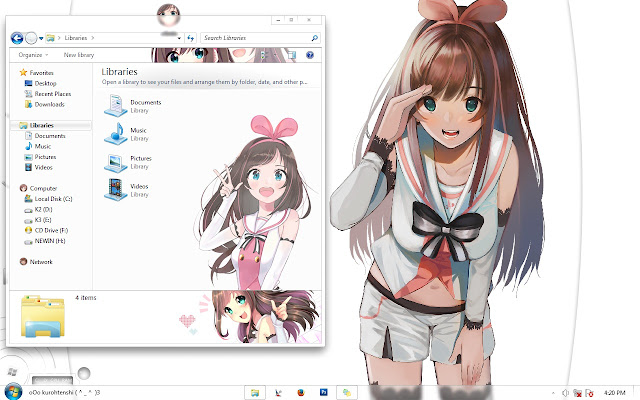This screenshot has width=640, height=400.
Task: Open Photoshop from the taskbar
Action: click(x=324, y=392)
